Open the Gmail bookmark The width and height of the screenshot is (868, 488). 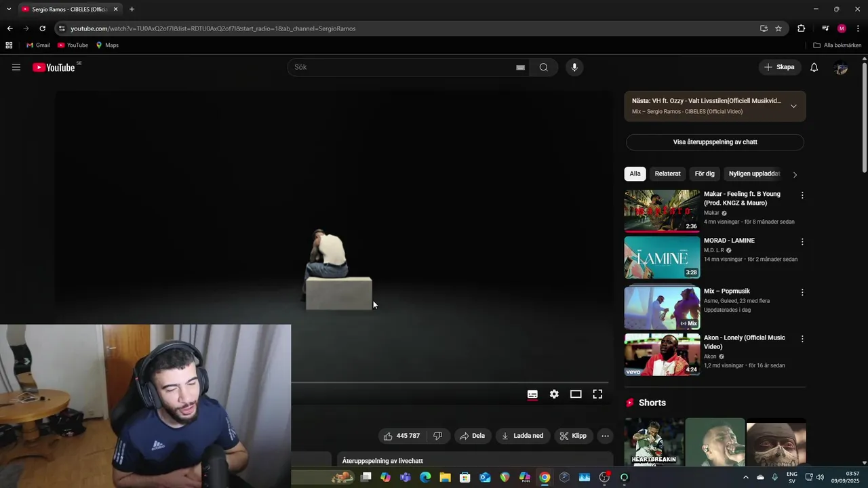pyautogui.click(x=38, y=45)
